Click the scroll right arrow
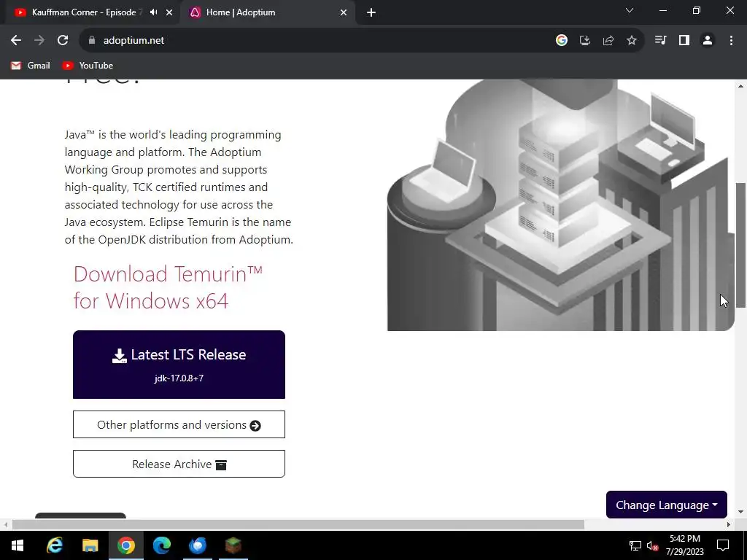 [x=729, y=525]
